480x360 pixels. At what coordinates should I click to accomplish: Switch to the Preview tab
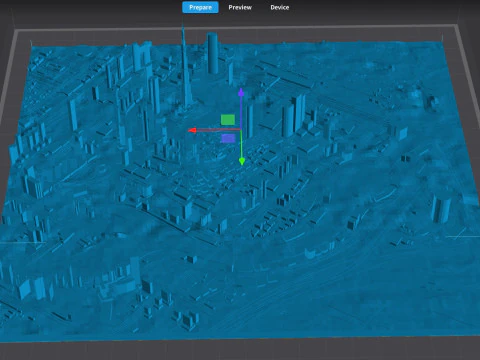click(x=240, y=7)
